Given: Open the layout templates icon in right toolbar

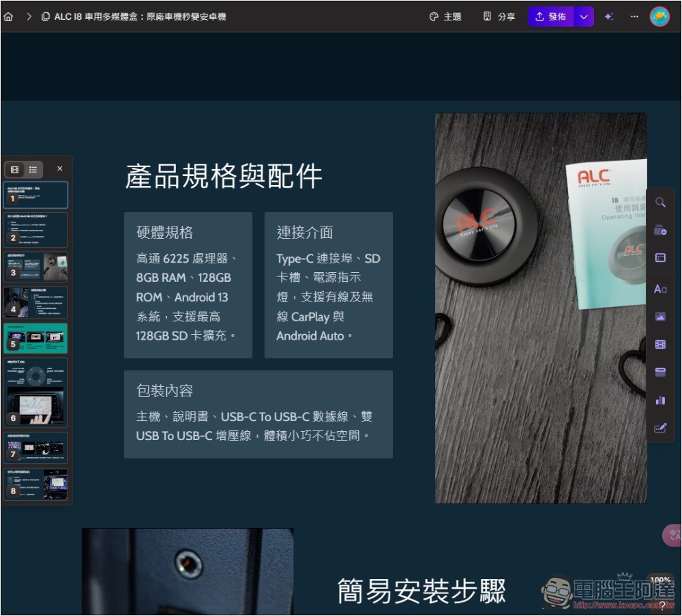Looking at the screenshot, I should tap(659, 258).
